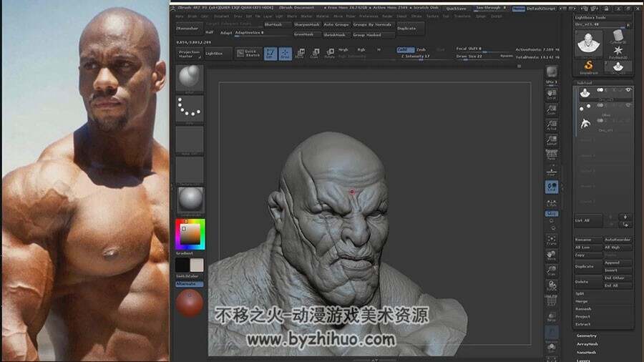Toggle the Half option near ZRemesher
This screenshot has height=362, width=644.
pos(210,32)
